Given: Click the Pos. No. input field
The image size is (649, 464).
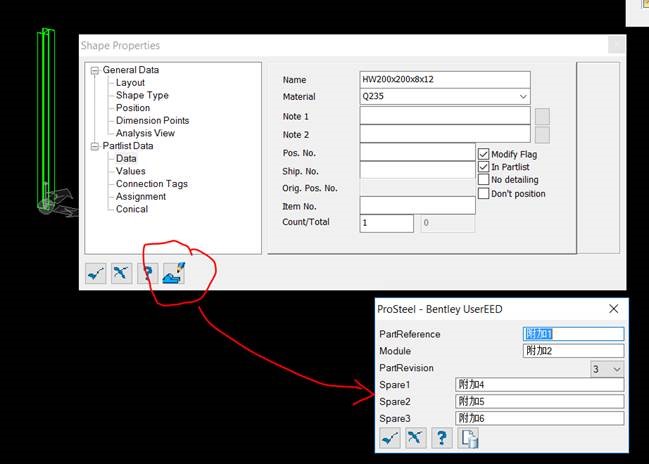Looking at the screenshot, I should coord(418,152).
